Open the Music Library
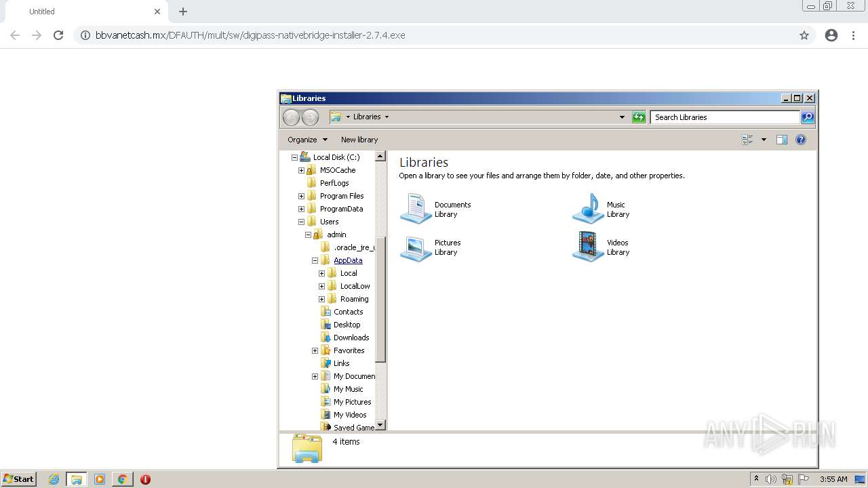 (601, 209)
